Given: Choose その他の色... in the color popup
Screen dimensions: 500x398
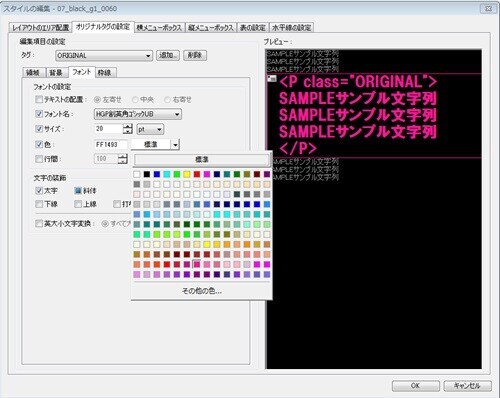Looking at the screenshot, I should coord(201,291).
